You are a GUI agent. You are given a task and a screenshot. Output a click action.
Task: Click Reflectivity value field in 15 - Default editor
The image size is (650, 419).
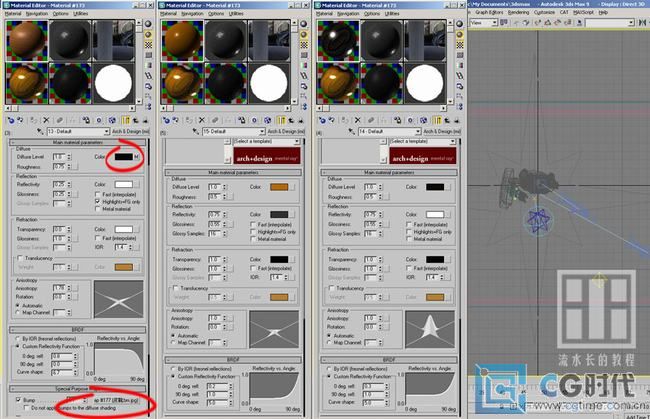[x=213, y=214]
